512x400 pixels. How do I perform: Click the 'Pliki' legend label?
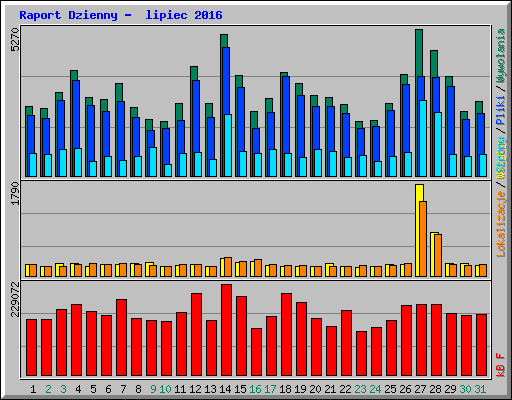501,110
